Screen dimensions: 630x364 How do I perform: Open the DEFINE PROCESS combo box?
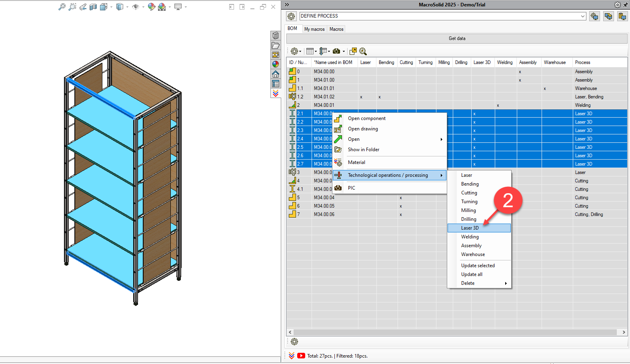coord(443,16)
